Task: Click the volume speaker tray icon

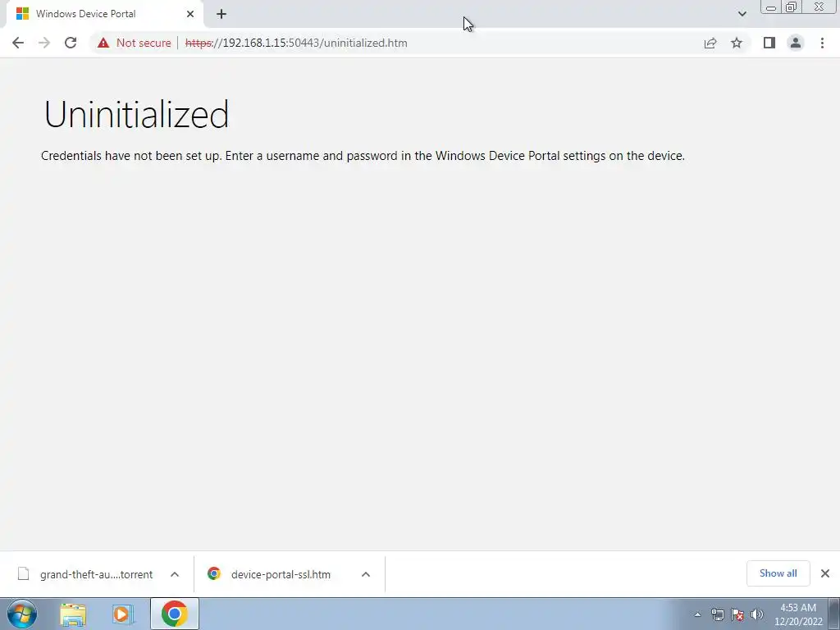Action: click(x=757, y=614)
